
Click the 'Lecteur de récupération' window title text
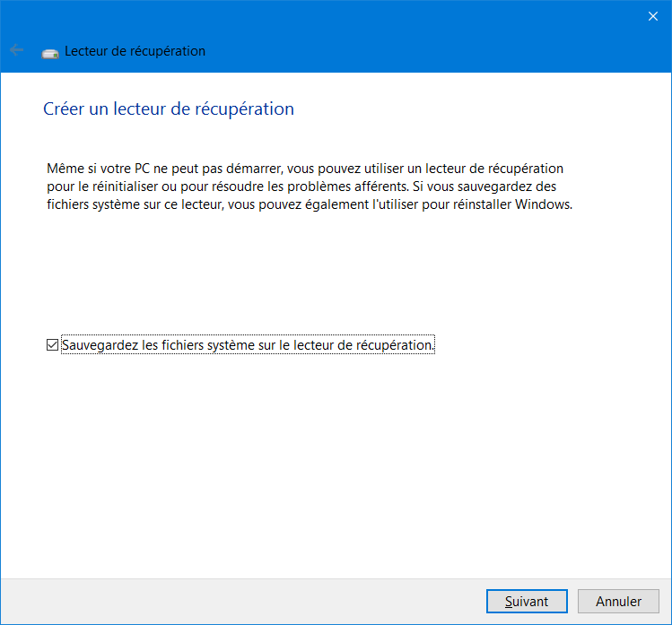point(135,51)
